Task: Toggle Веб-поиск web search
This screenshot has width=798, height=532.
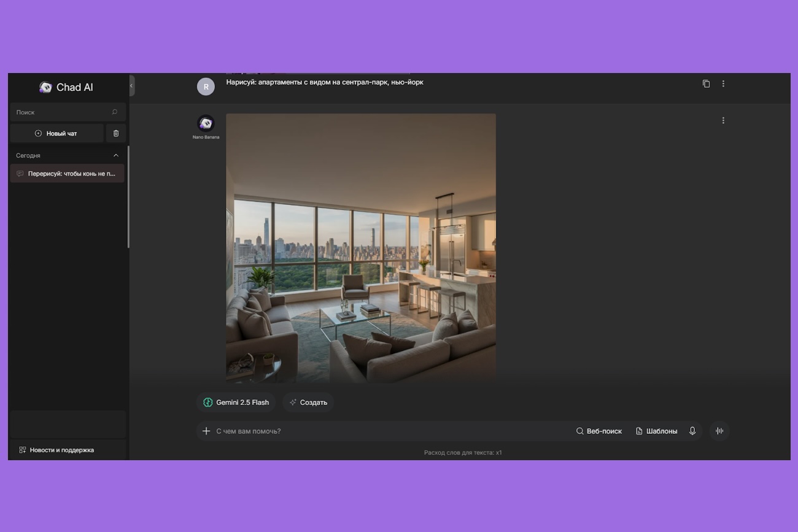Action: (599, 431)
